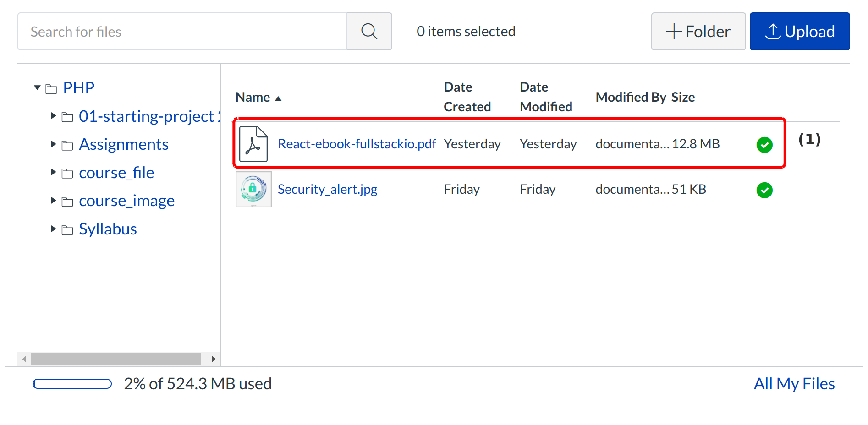Toggle published checkmark for Security_alert.jpg
This screenshot has width=868, height=425.
point(764,190)
